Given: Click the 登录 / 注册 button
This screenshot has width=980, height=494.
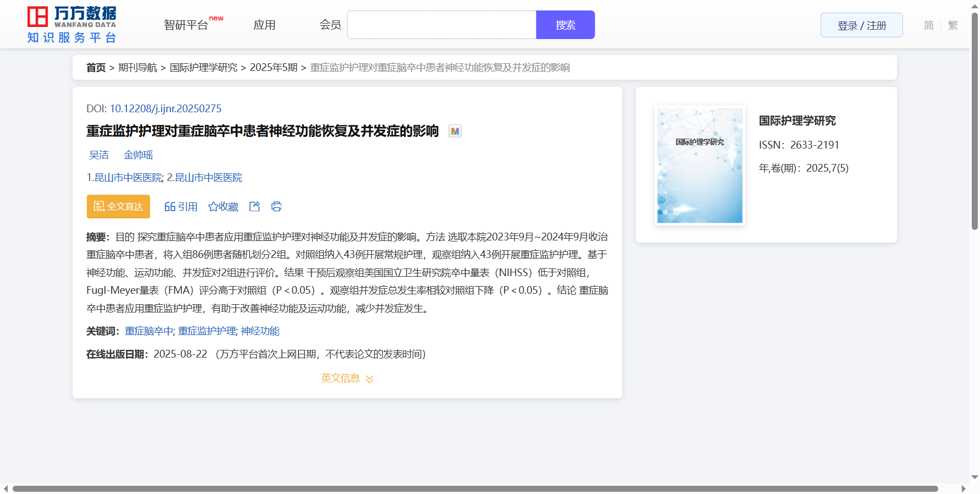Looking at the screenshot, I should click(x=861, y=25).
